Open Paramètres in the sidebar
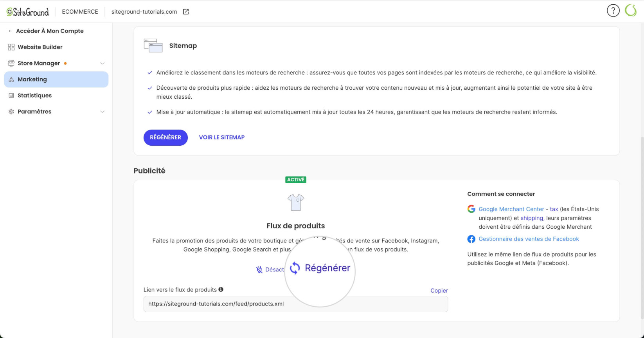This screenshot has height=338, width=644. [x=56, y=112]
